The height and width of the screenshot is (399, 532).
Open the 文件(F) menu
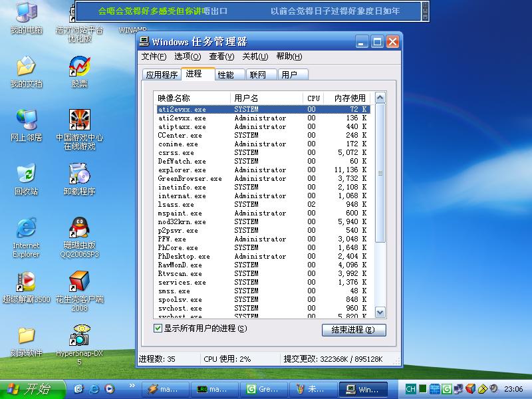pos(154,57)
